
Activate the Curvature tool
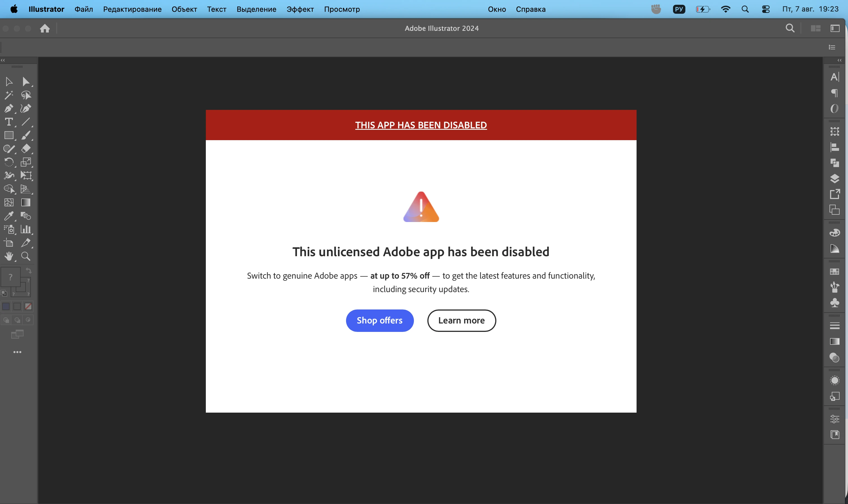[26, 108]
